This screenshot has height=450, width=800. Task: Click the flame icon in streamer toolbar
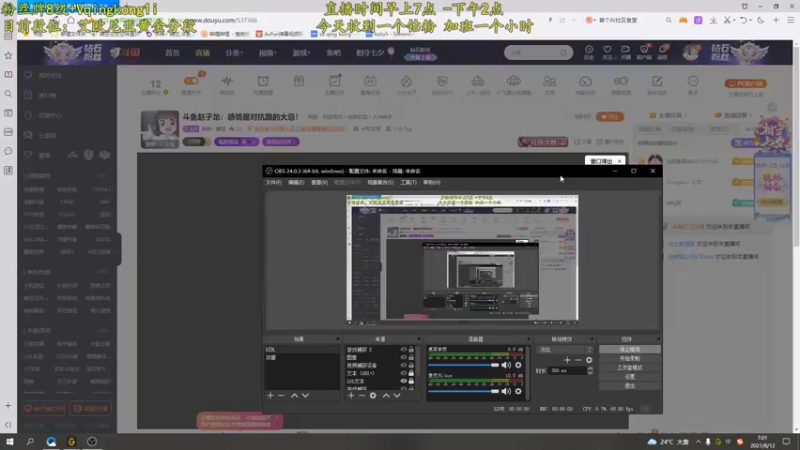[406, 81]
